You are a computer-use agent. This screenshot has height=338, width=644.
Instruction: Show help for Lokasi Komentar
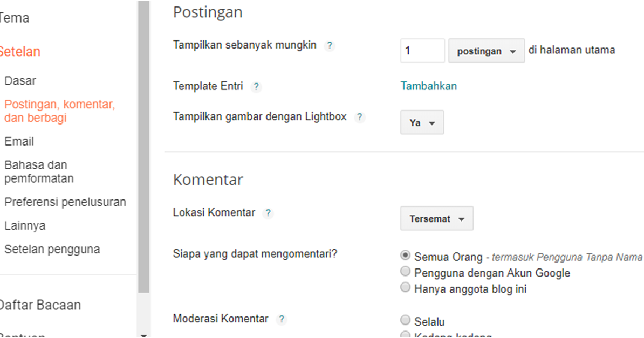click(268, 213)
